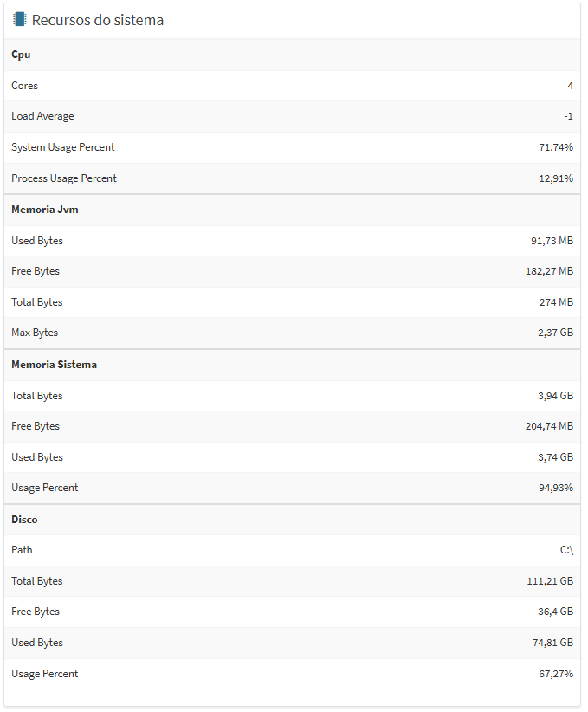The width and height of the screenshot is (588, 712).
Task: Select the Recursos do sistema heading
Action: 98,20
